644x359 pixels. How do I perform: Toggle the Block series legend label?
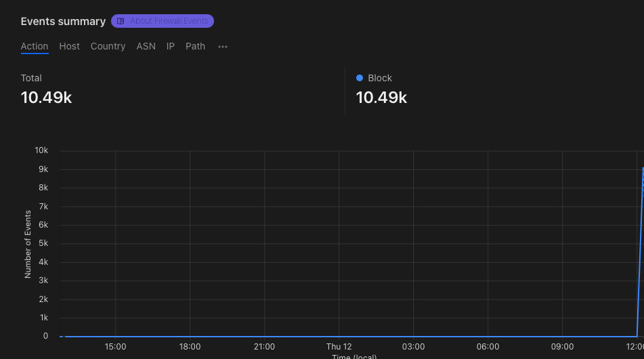[380, 78]
